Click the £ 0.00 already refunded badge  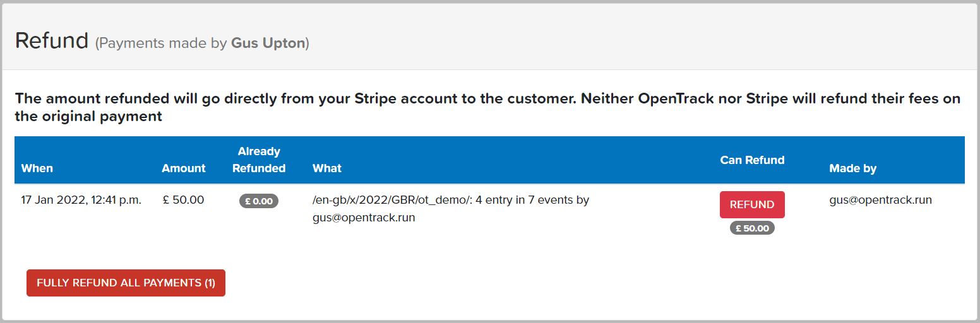pos(259,201)
